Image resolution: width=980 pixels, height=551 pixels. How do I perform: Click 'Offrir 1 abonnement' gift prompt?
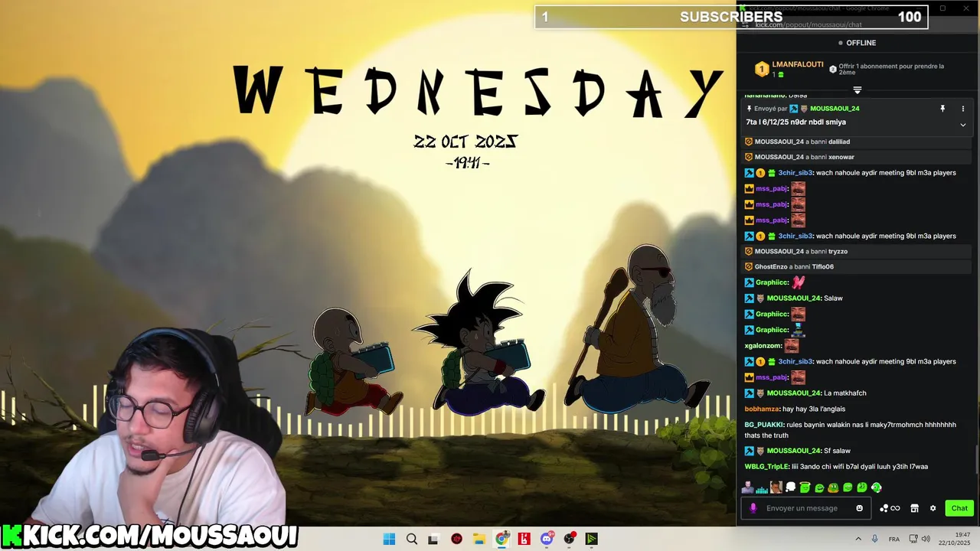click(x=886, y=69)
